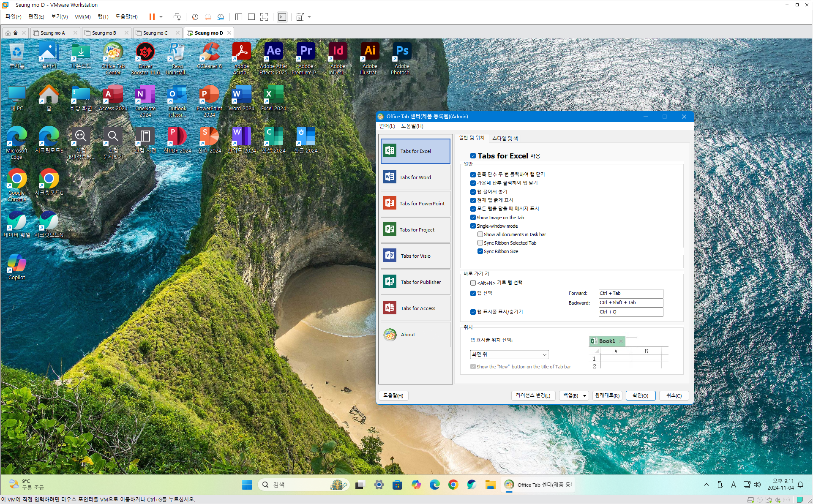Select Tabs for Visio entry
813x504 pixels.
click(x=415, y=256)
